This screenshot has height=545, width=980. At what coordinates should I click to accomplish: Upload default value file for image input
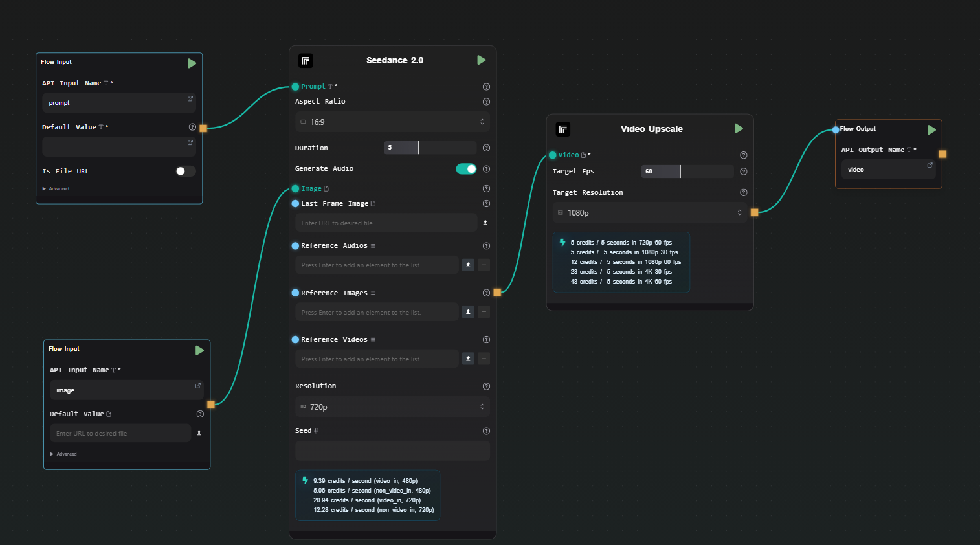tap(199, 433)
